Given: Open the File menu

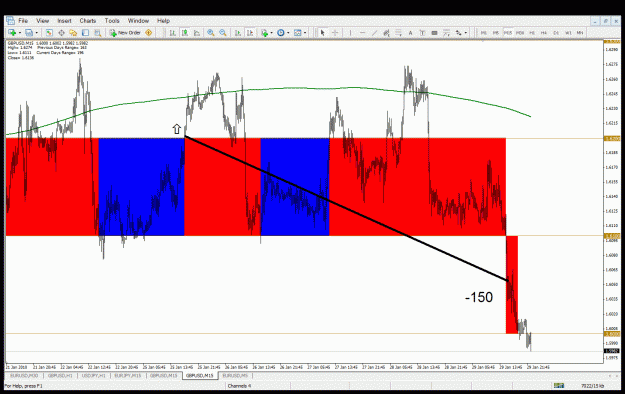Looking at the screenshot, I should click(23, 21).
